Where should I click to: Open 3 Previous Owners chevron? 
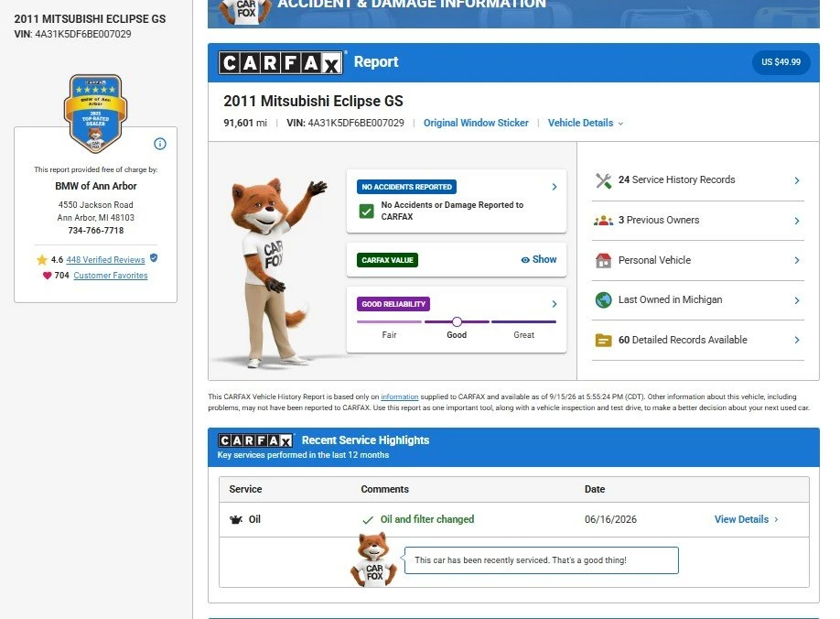797,221
